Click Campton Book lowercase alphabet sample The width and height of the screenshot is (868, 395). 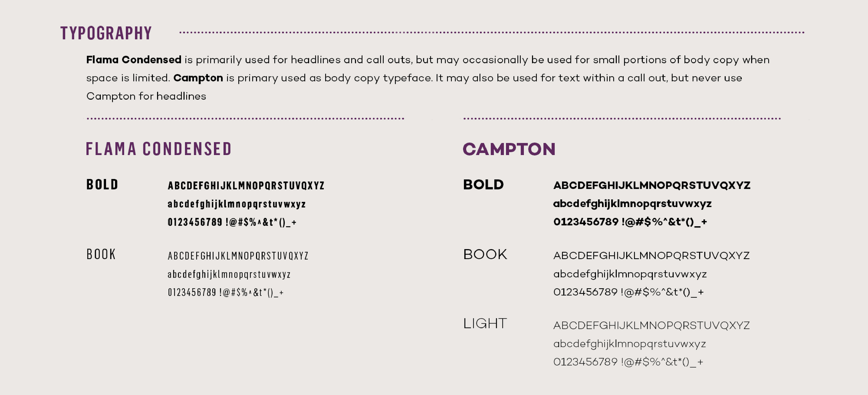[x=630, y=274]
